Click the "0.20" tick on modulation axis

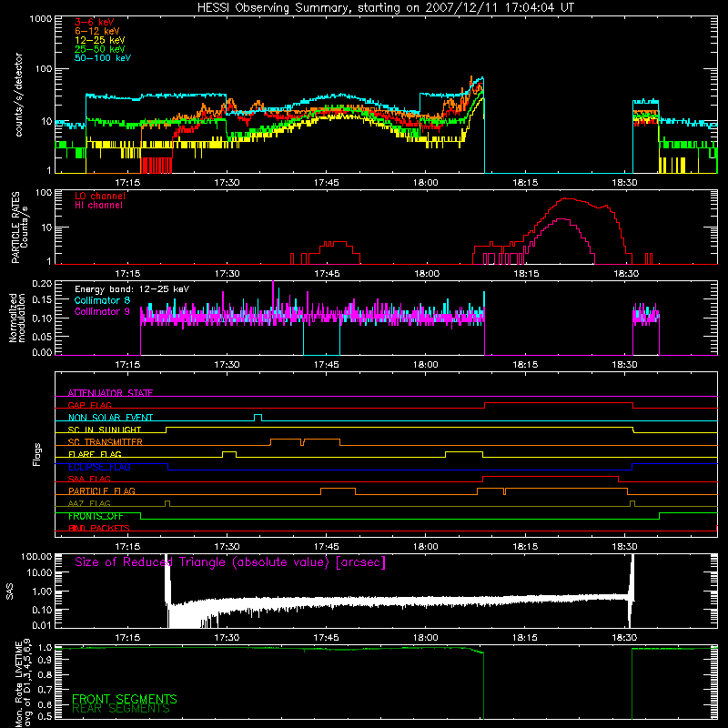42,283
